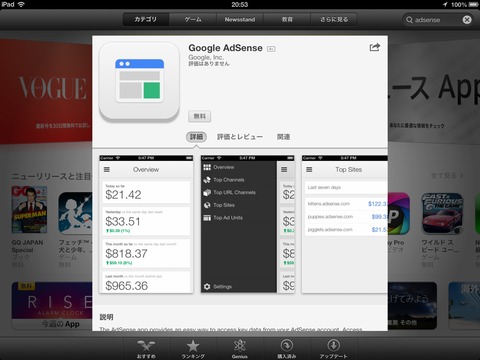The image size is (480, 360).
Task: Tap the search magnifier icon
Action: pyautogui.click(x=409, y=20)
